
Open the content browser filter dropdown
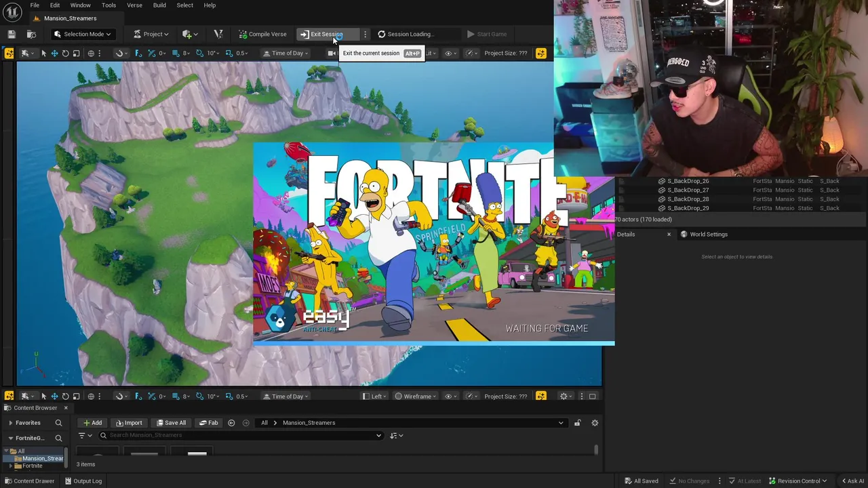85,435
